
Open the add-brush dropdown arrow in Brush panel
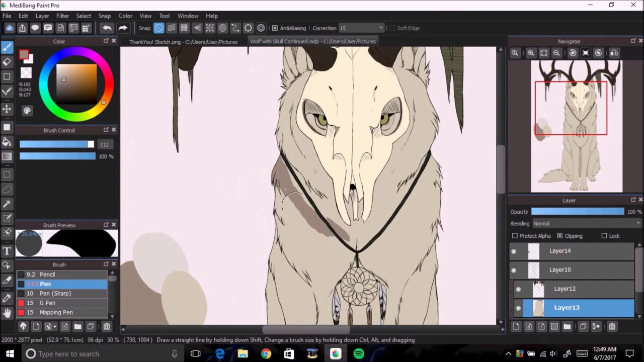point(54,327)
